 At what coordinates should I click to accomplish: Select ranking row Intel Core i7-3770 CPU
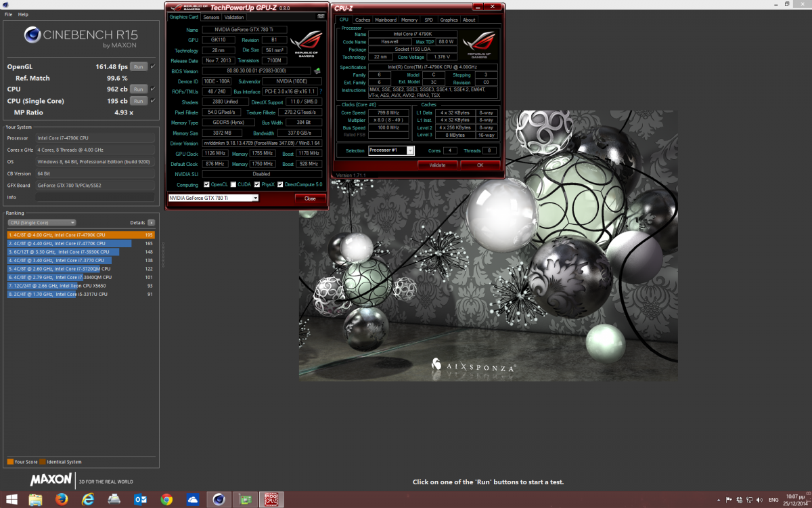[81, 260]
